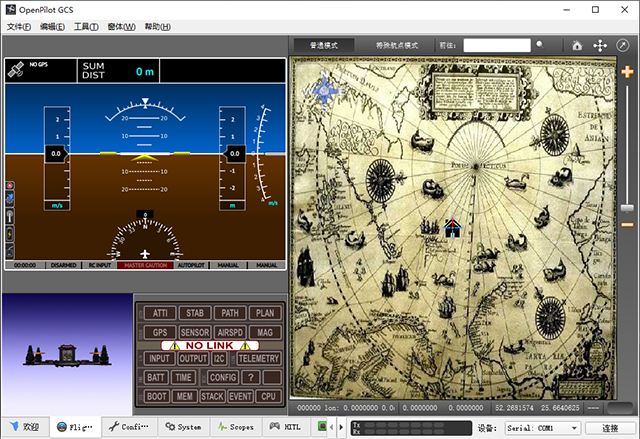Click the left airspeed tape
This screenshot has height=439, width=640.
point(57,158)
